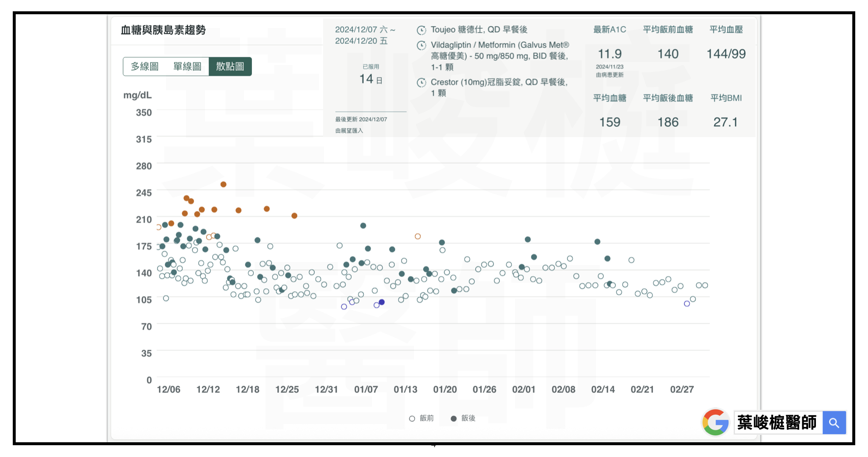Toggle the 飯後 series legend label
The image size is (868, 457).
468,418
